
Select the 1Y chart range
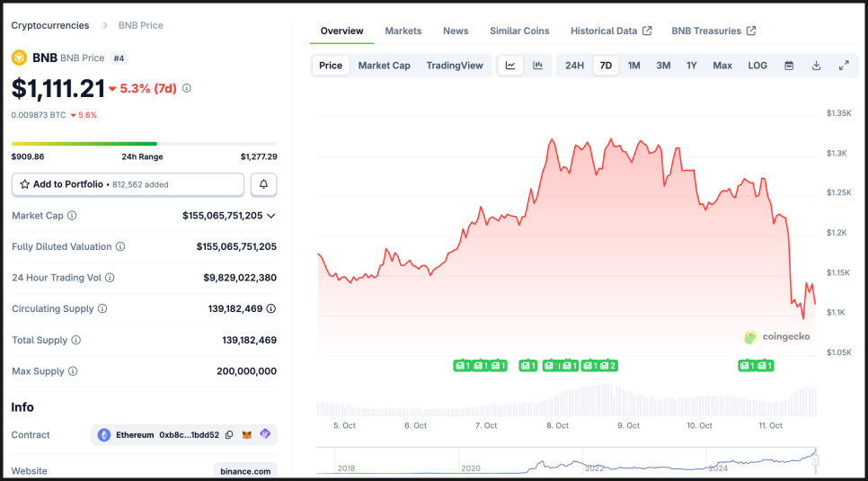click(692, 66)
